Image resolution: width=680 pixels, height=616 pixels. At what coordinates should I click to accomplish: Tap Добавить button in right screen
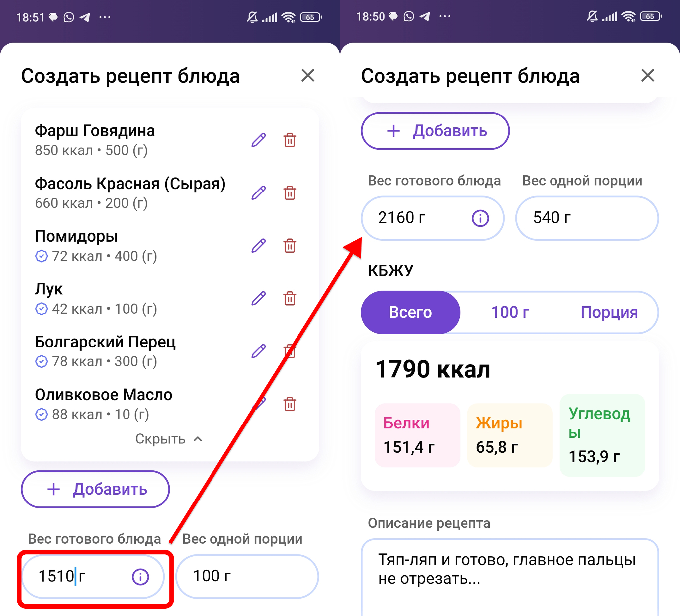435,131
